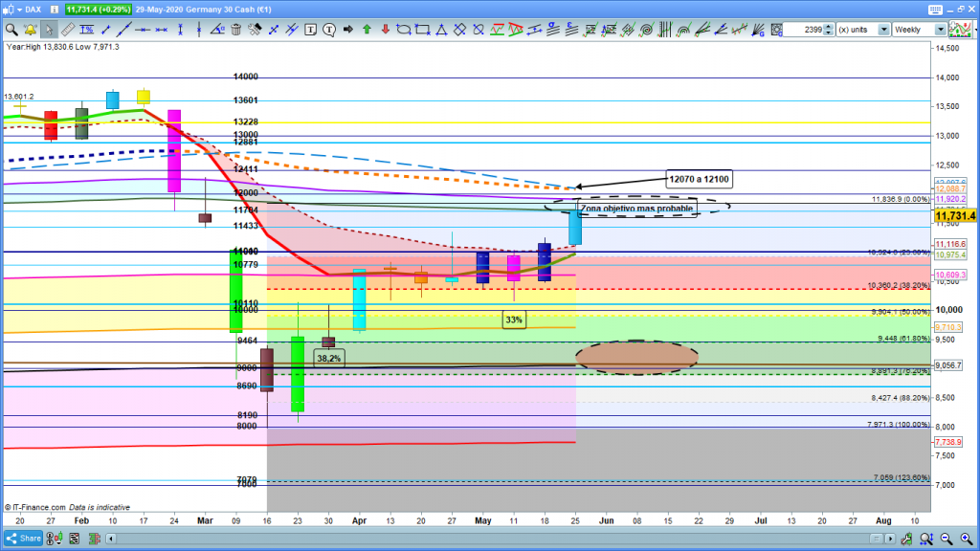The height and width of the screenshot is (551, 980).
Task: Select the text box T tool
Action: pyautogui.click(x=309, y=30)
